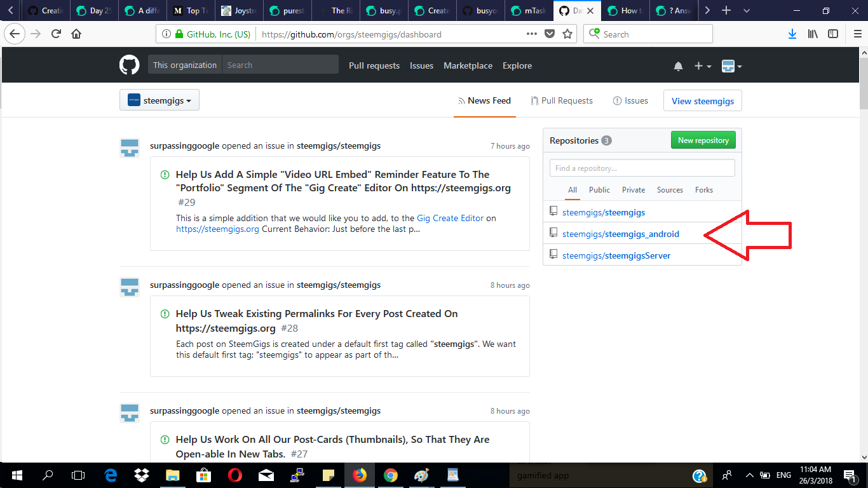The image size is (868, 488).
Task: Open the GitHub notifications bell
Action: point(678,66)
